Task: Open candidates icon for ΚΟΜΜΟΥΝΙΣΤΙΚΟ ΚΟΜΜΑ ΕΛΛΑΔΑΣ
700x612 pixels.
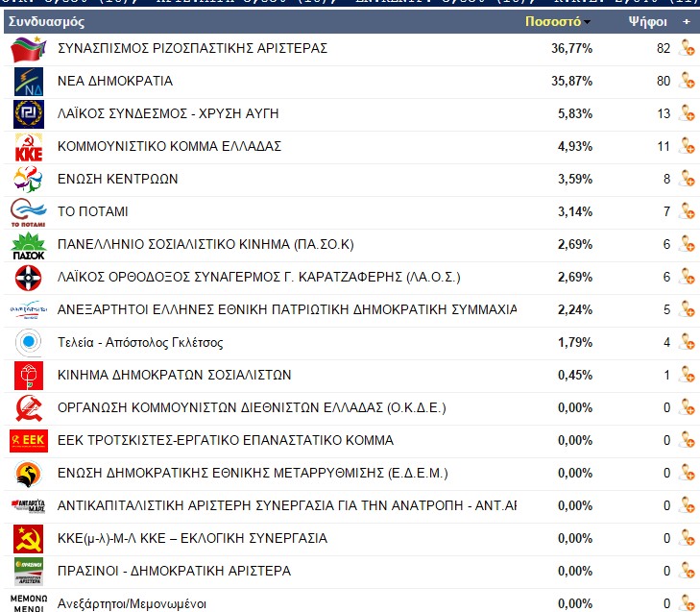Action: 687,146
